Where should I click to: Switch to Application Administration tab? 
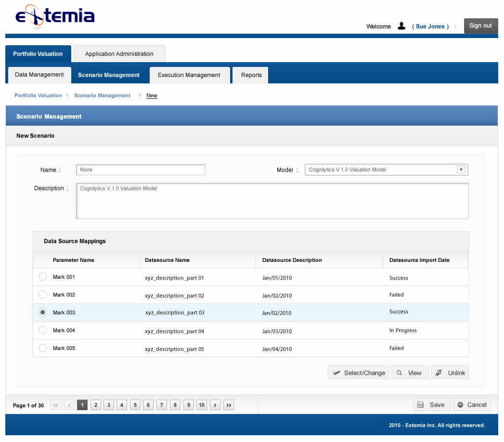coord(119,53)
